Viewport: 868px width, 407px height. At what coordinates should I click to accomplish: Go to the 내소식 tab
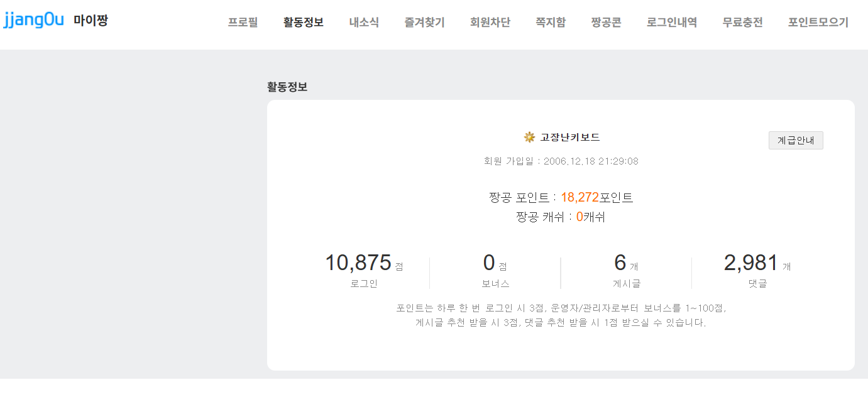click(x=364, y=23)
